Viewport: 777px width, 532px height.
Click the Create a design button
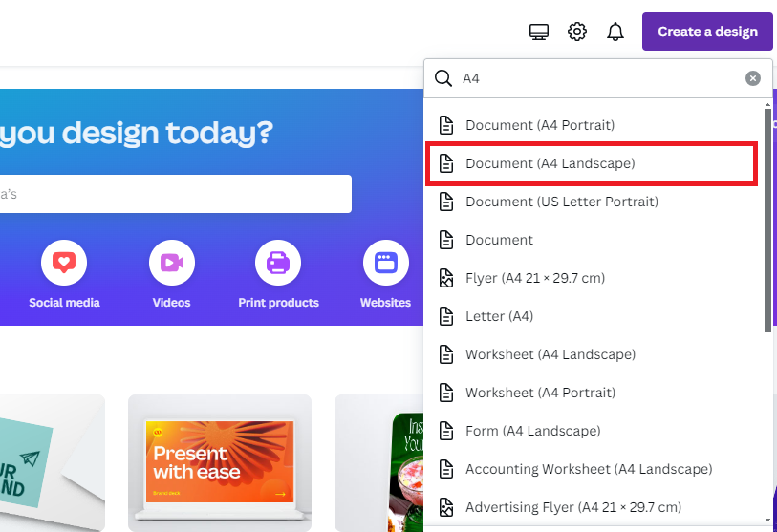click(x=707, y=32)
